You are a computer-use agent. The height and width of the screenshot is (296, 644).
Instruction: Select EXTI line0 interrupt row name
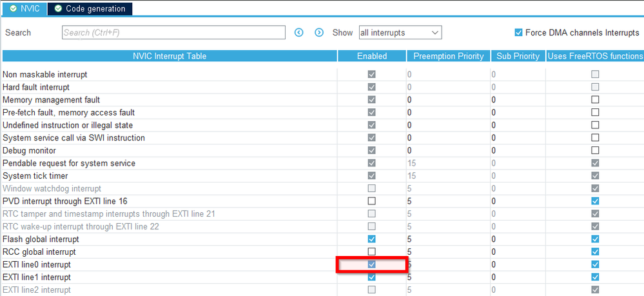click(x=37, y=264)
